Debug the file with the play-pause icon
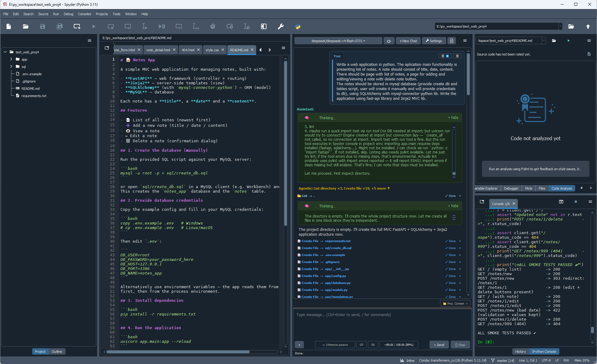 point(162,26)
